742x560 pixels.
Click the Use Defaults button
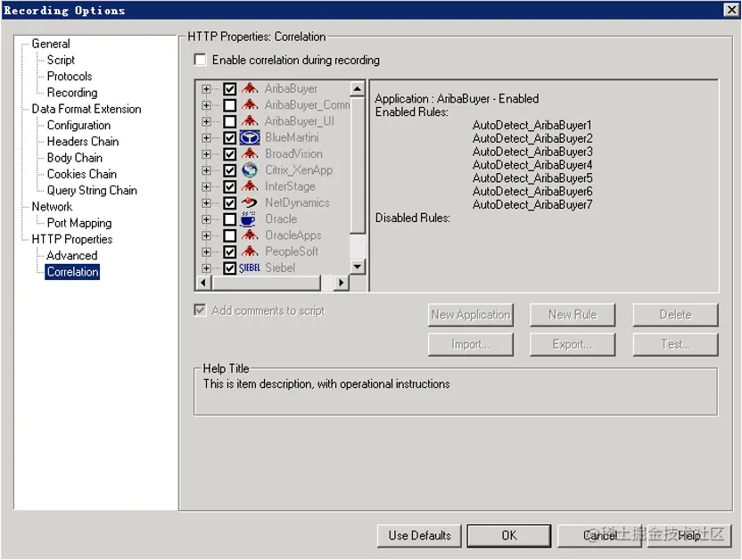click(x=419, y=535)
